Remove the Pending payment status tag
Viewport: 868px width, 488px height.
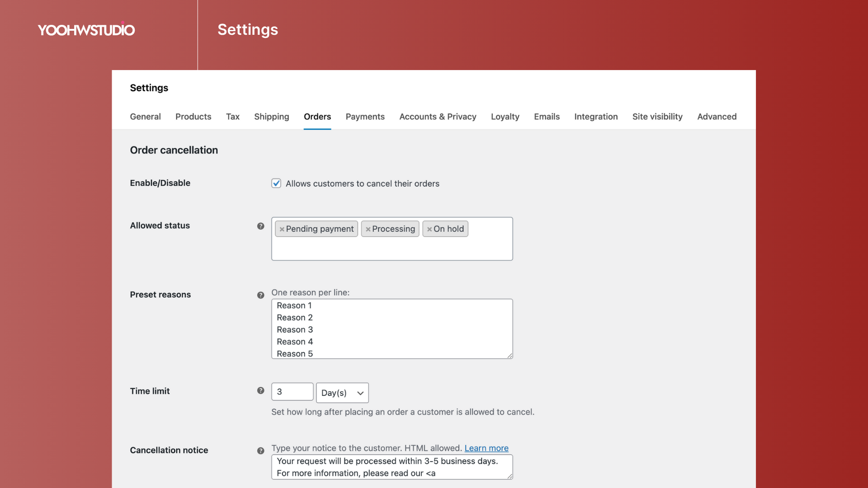pyautogui.click(x=282, y=229)
